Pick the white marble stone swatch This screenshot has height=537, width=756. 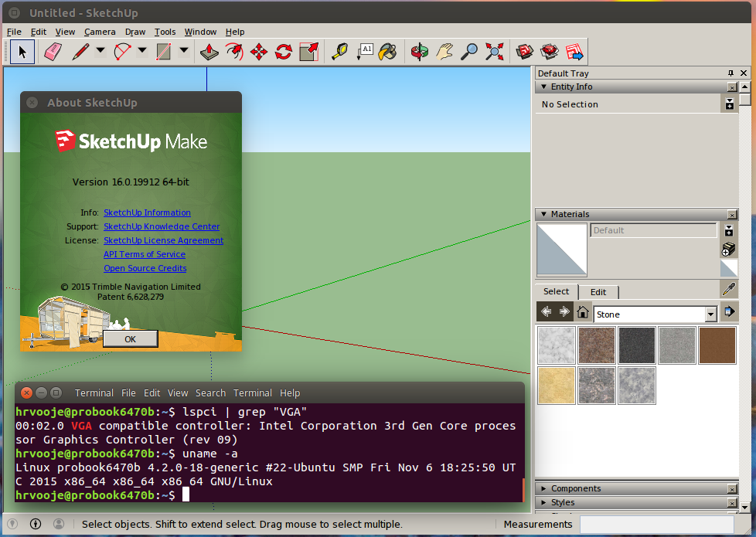[557, 345]
